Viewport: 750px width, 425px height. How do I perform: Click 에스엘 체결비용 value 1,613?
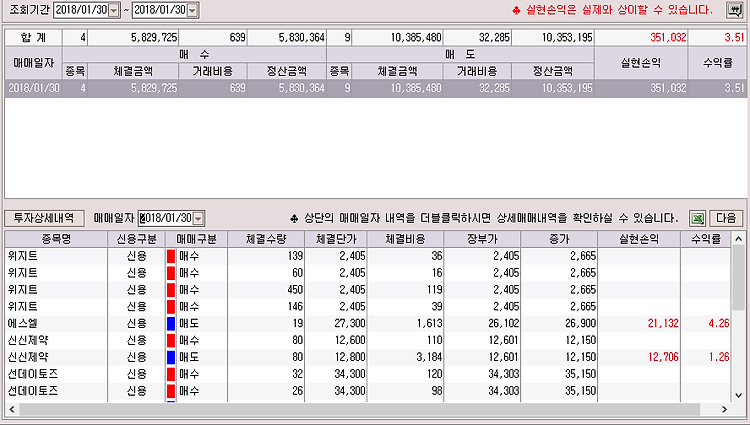coord(430,324)
